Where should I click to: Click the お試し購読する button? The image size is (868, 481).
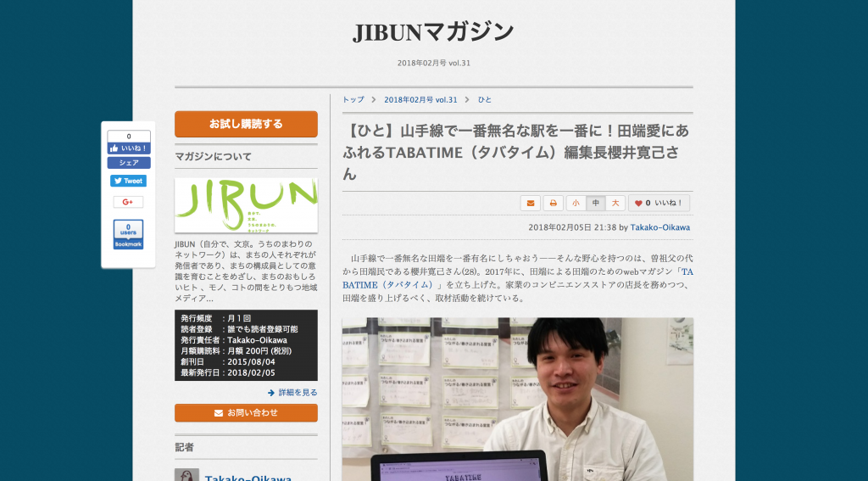[x=247, y=124]
